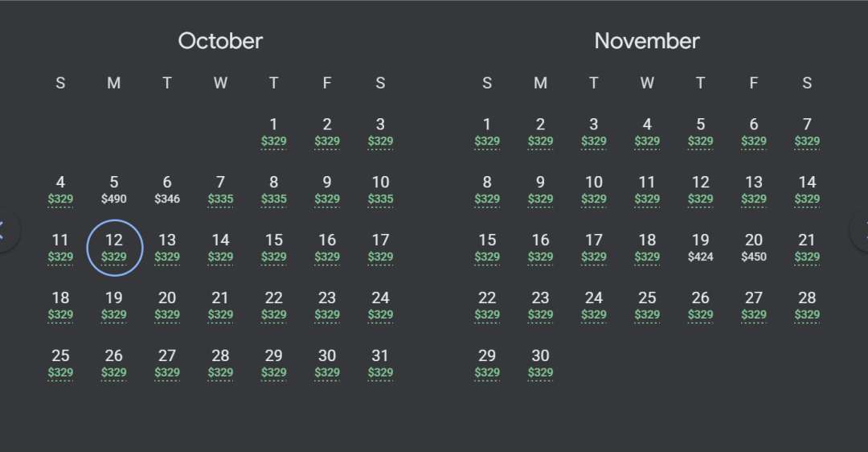Click the November month heading
Image resolution: width=868 pixels, height=452 pixels.
647,41
